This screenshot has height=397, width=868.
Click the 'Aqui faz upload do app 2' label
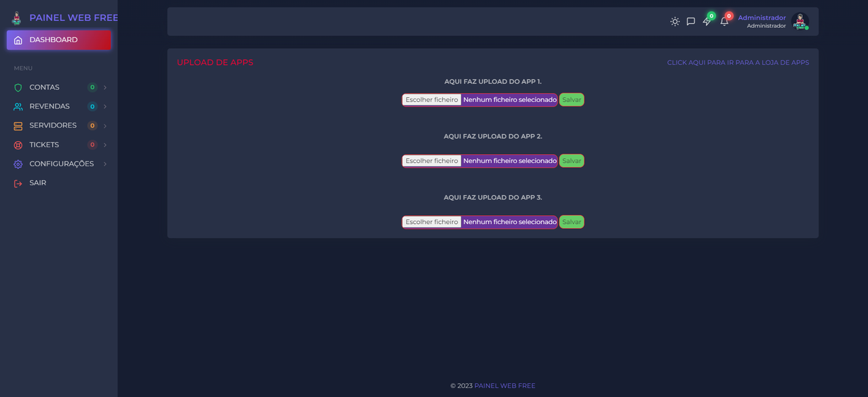[x=493, y=136]
